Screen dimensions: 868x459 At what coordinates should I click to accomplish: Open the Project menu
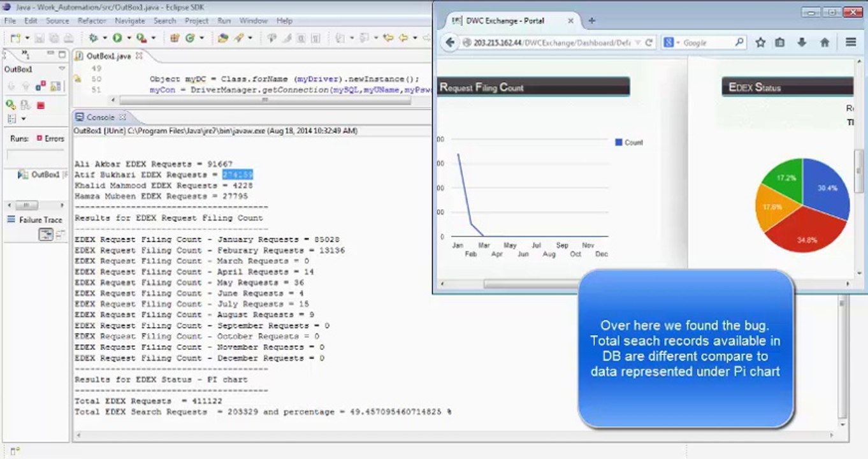(x=197, y=21)
